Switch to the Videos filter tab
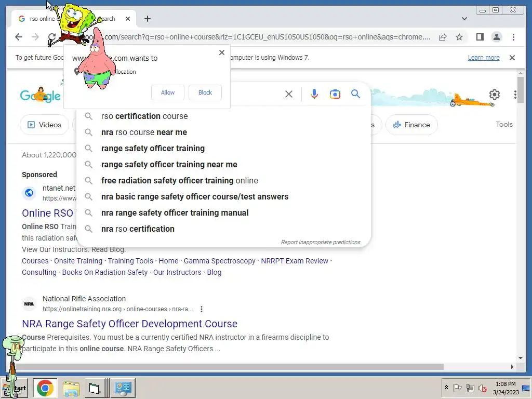This screenshot has height=399, width=532. coord(45,125)
